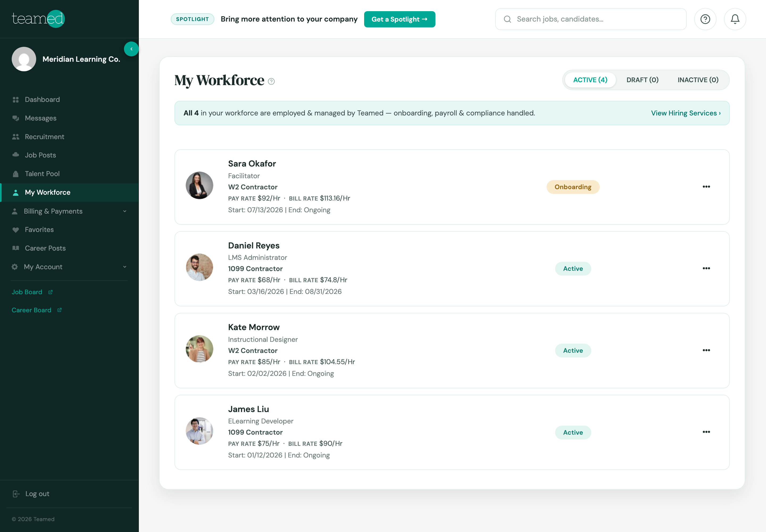Click the Dashboard grid icon
The height and width of the screenshot is (532, 766).
tap(16, 100)
